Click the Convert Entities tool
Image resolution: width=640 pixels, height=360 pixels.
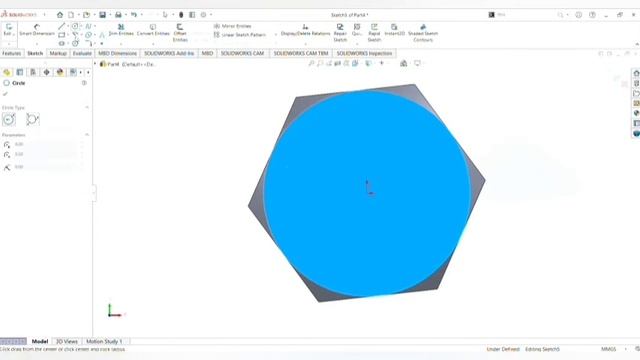click(x=153, y=30)
